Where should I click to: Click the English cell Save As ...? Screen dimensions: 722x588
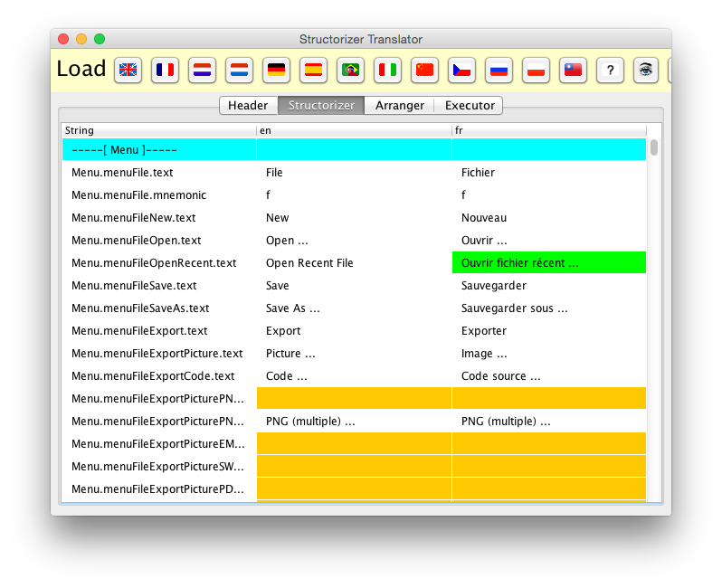pyautogui.click(x=354, y=308)
